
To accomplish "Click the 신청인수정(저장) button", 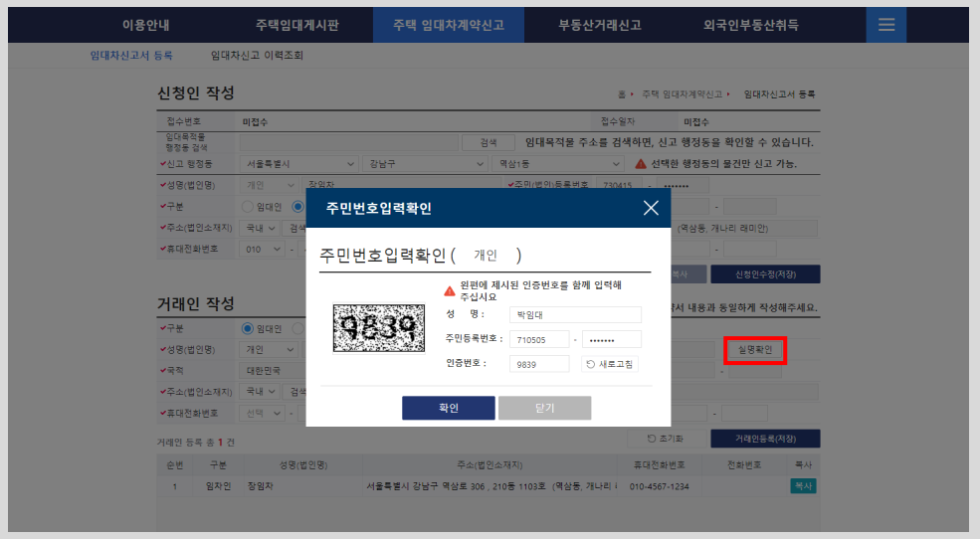I will tap(765, 274).
